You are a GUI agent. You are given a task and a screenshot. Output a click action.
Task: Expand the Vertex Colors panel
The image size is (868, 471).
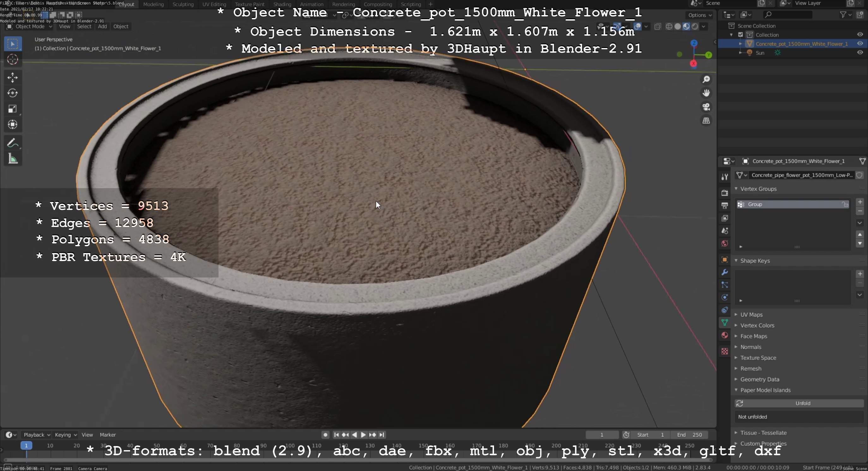click(x=736, y=325)
